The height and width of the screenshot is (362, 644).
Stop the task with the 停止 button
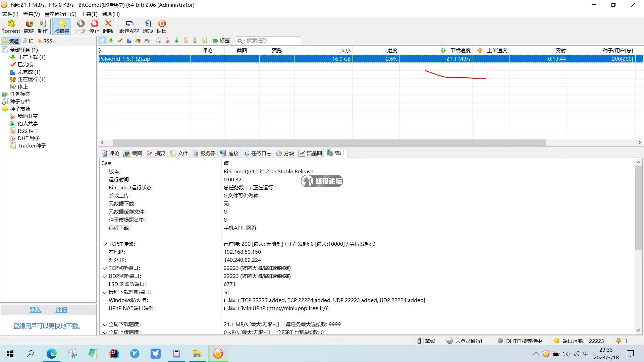(x=94, y=26)
